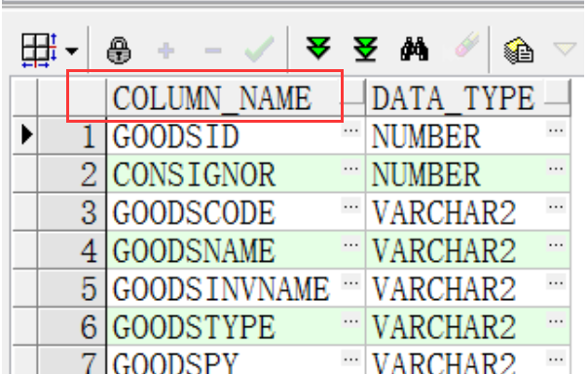Click the current row indicator arrow
The image size is (588, 374).
coord(26,134)
